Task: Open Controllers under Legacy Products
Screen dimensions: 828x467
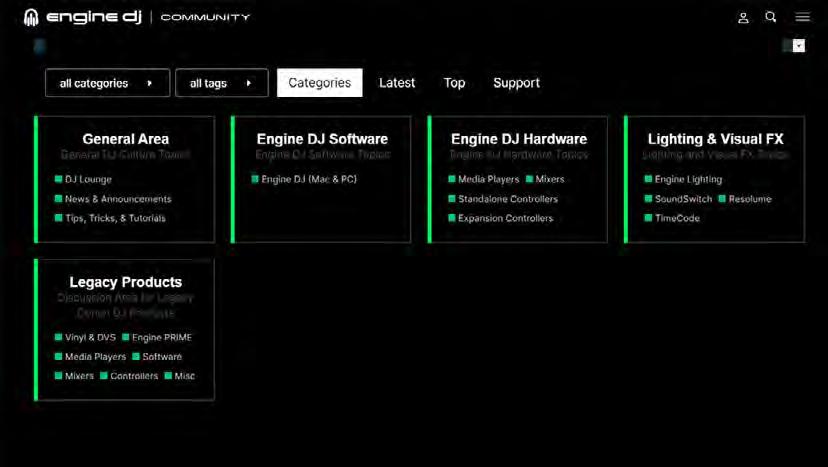Action: [x=129, y=376]
